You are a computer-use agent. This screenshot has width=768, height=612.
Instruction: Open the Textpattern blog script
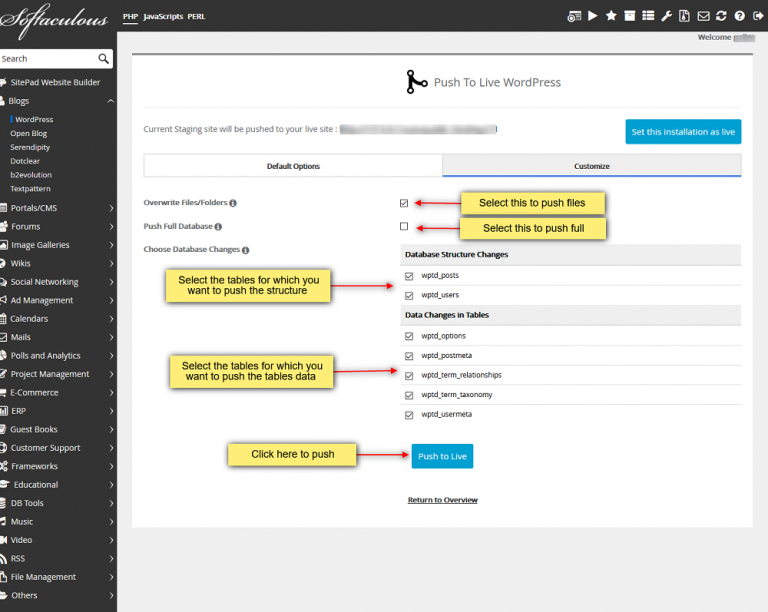click(30, 188)
